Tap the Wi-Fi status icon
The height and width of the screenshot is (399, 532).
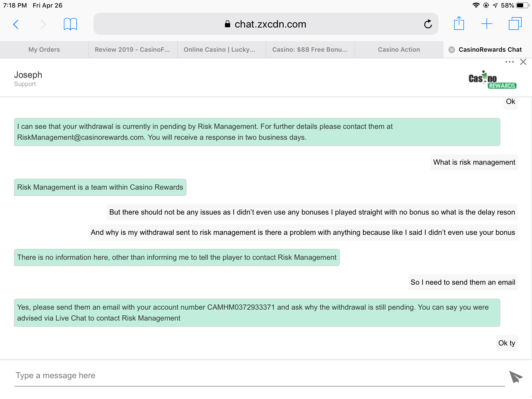click(476, 5)
